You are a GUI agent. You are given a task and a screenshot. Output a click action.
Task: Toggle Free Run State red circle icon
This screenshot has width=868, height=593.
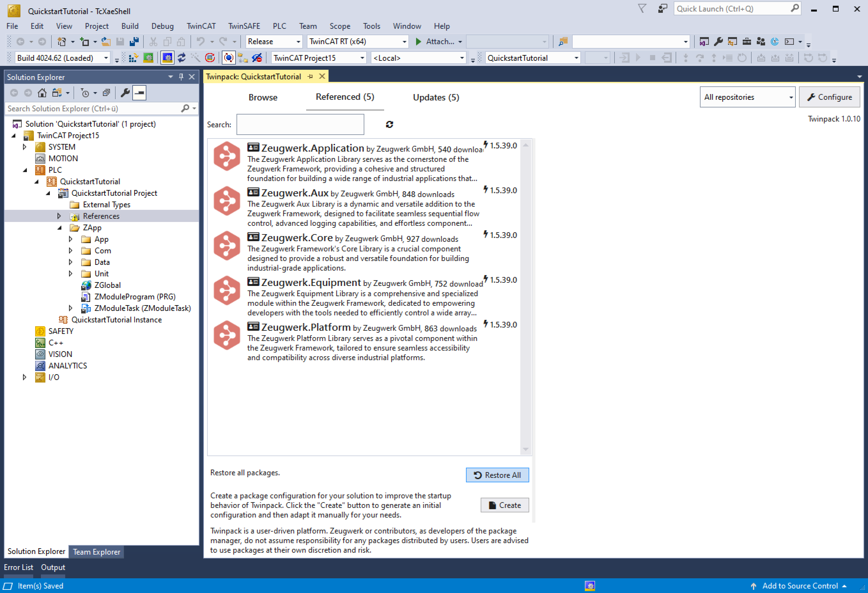click(x=210, y=58)
